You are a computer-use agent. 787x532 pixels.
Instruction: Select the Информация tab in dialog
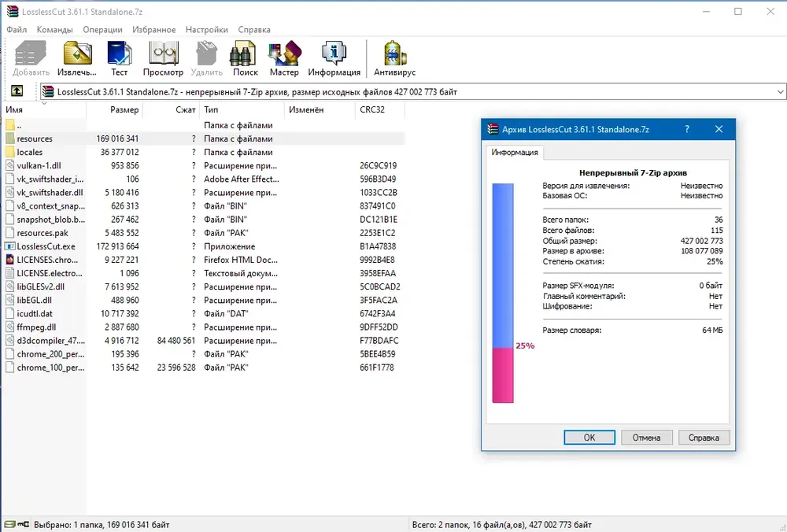pos(515,152)
